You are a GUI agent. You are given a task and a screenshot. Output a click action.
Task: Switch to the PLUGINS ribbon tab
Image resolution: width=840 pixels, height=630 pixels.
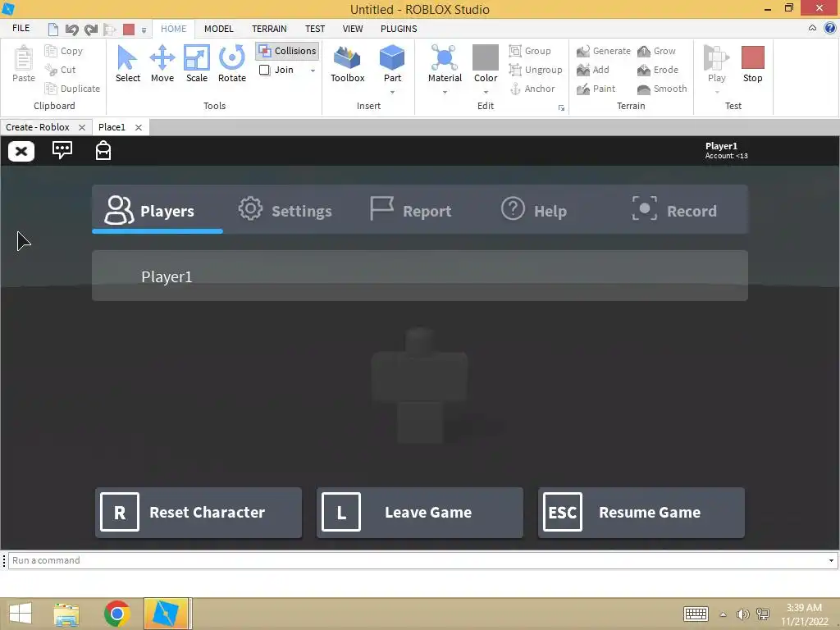[x=399, y=29]
